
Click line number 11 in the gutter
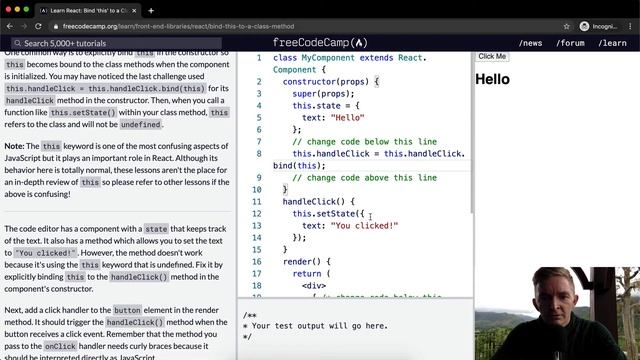point(256,202)
